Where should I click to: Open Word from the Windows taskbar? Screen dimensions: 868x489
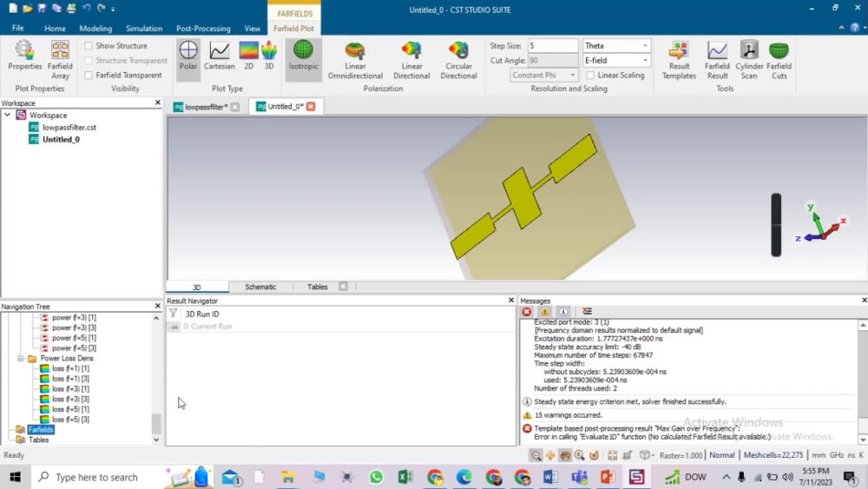coord(550,477)
